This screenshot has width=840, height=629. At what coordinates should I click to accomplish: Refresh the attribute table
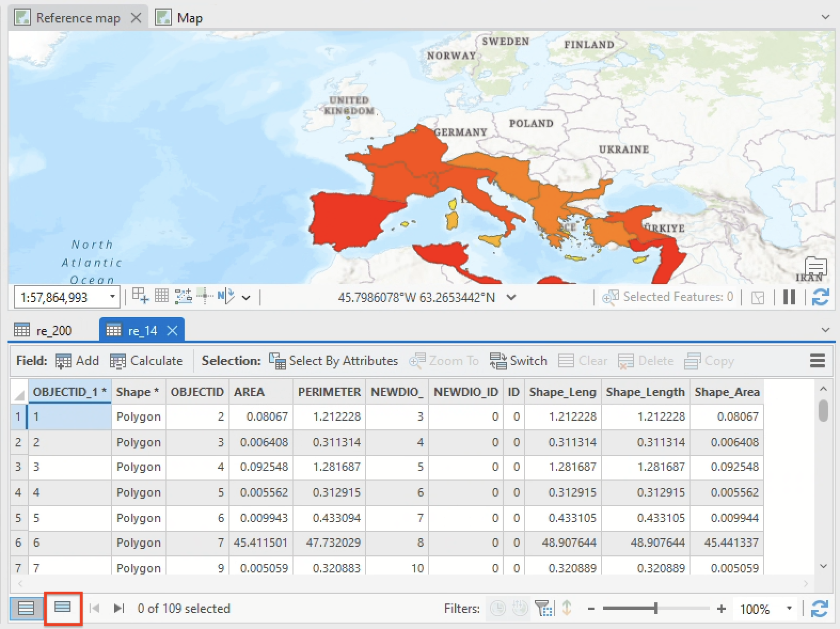click(819, 609)
